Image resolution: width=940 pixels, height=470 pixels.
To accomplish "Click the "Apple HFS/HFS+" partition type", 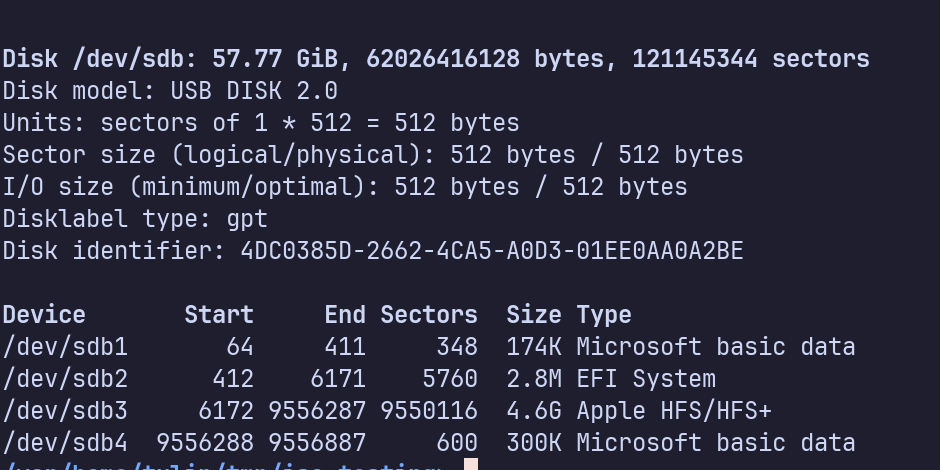I will [x=674, y=411].
